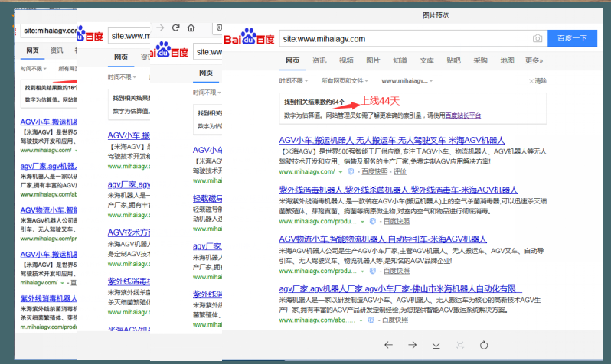Viewport: 611px width, 364px height.
Task: Click the previous image arrow in preview toolbar
Action: click(389, 345)
